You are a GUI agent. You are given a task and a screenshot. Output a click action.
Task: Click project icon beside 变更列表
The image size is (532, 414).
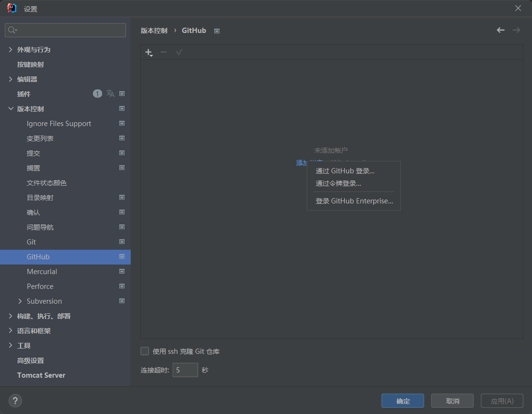tap(122, 138)
